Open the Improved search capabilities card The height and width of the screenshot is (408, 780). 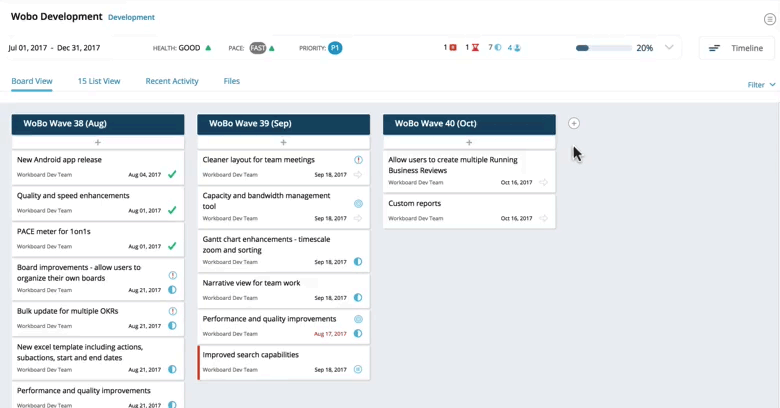284,363
